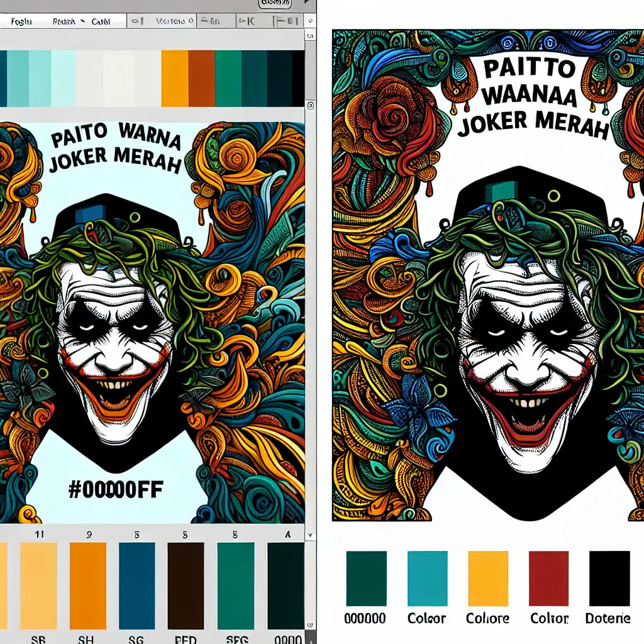Click the 'Coloor' label under the teal swatch
This screenshot has height=644, width=644.
(426, 618)
